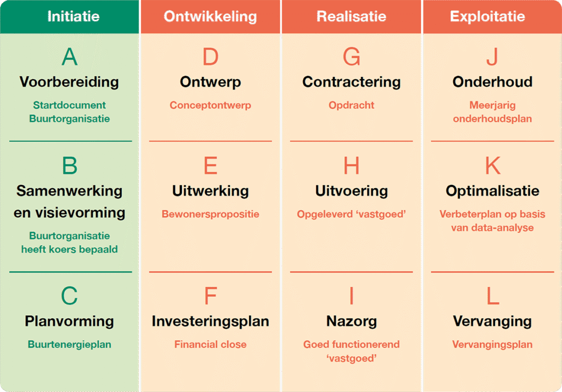The height and width of the screenshot is (392, 562).
Task: Click the large letter A
Action: 69,57
